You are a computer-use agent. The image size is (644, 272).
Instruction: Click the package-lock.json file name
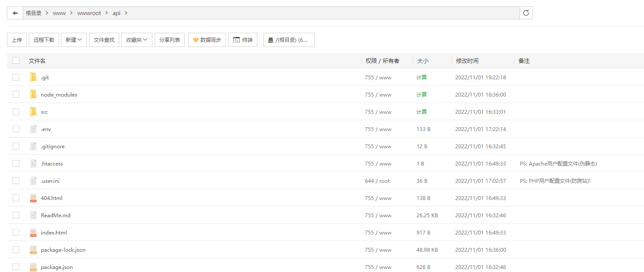pos(63,250)
